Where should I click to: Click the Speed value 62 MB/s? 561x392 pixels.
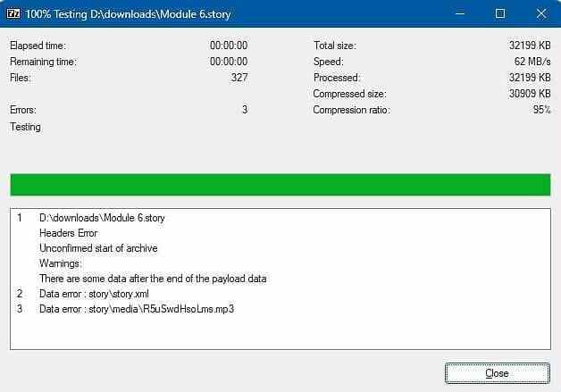532,62
